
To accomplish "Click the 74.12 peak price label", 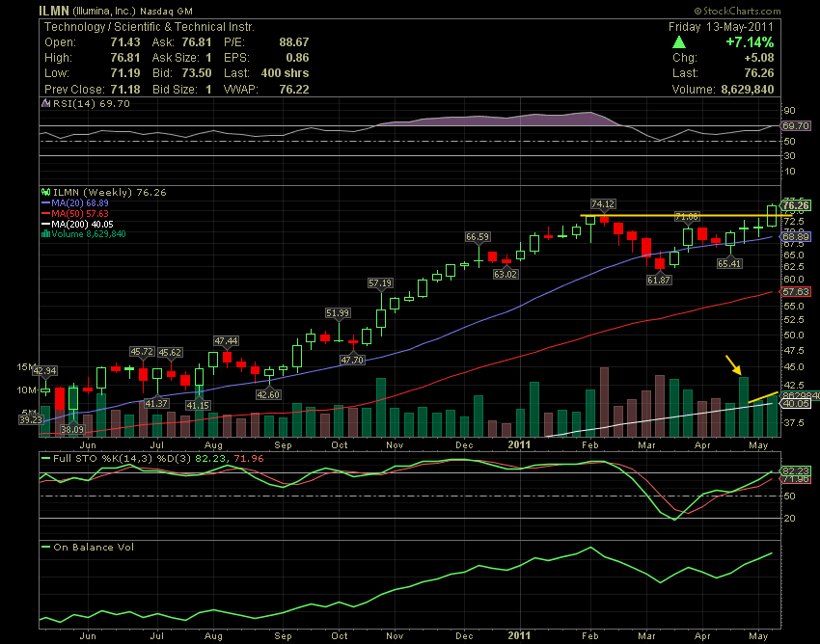I will 602,203.
